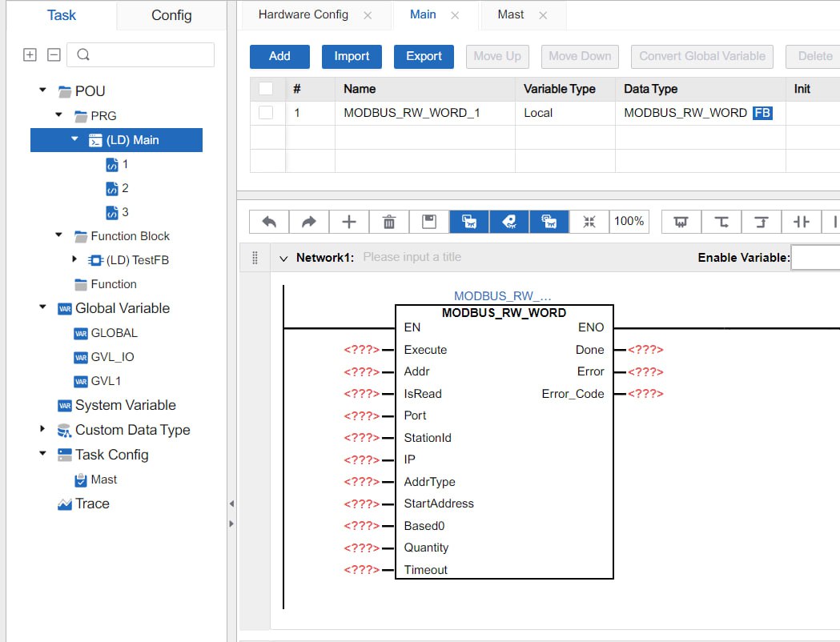
Task: Click the Move Up button
Action: coord(497,56)
